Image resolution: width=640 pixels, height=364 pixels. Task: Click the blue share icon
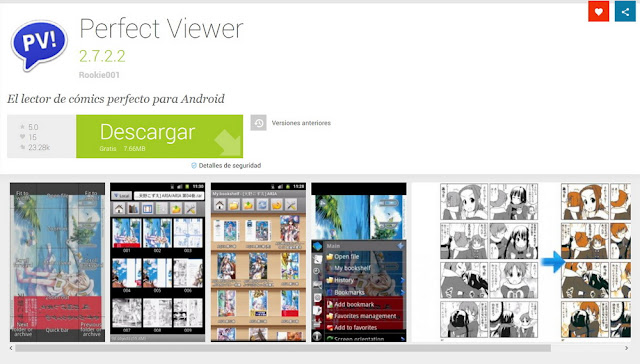pyautogui.click(x=625, y=11)
